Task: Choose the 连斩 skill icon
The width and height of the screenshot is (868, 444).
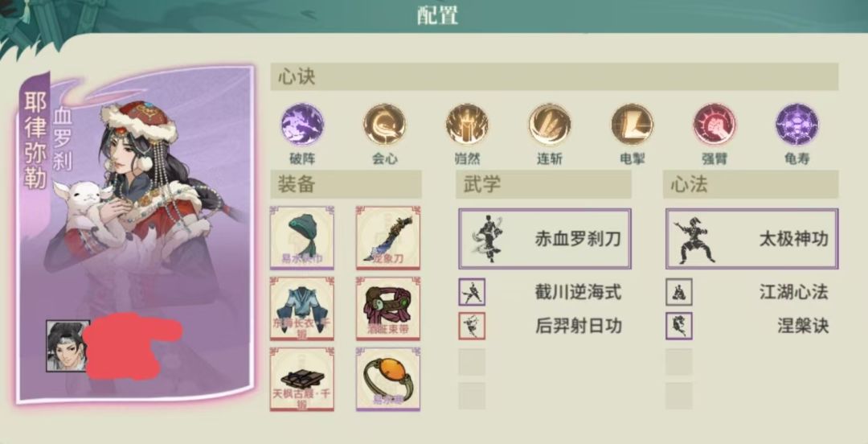Action: coord(549,125)
